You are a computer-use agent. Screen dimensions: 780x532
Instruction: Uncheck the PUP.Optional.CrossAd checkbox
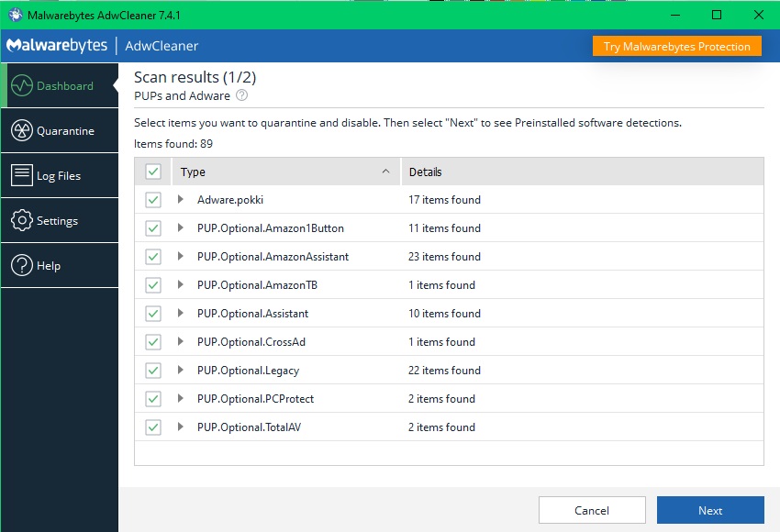tap(153, 341)
